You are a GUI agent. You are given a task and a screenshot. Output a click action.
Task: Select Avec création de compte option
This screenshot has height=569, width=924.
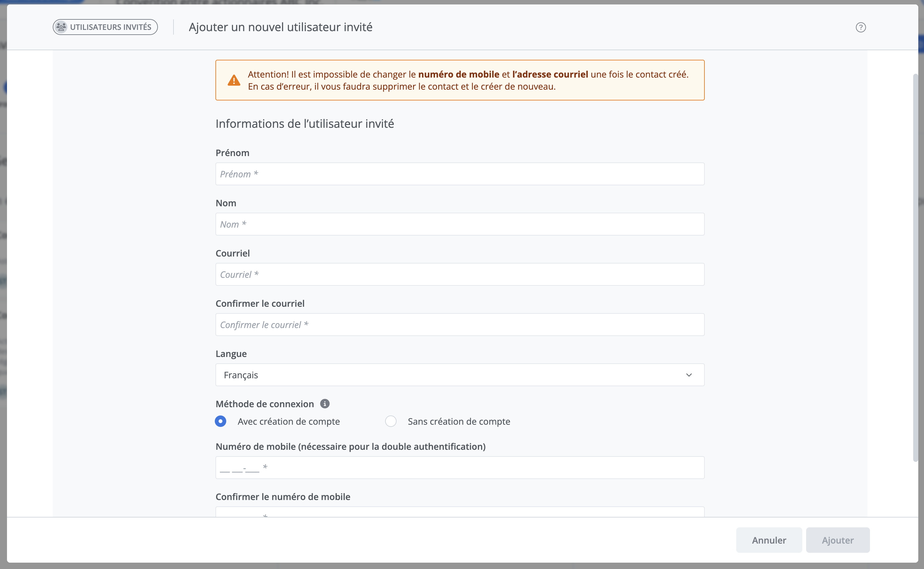point(221,421)
